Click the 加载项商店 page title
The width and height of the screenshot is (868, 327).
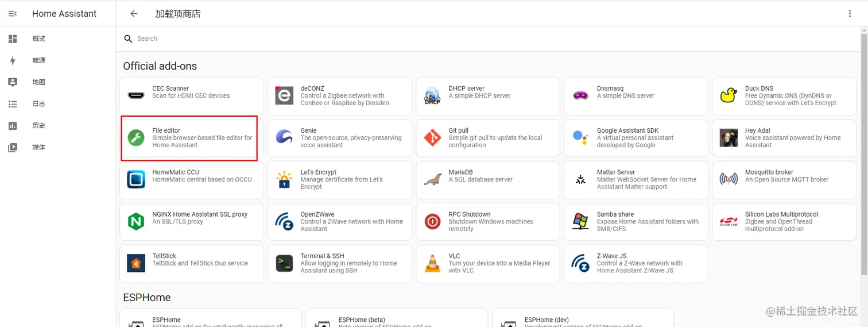click(x=178, y=14)
